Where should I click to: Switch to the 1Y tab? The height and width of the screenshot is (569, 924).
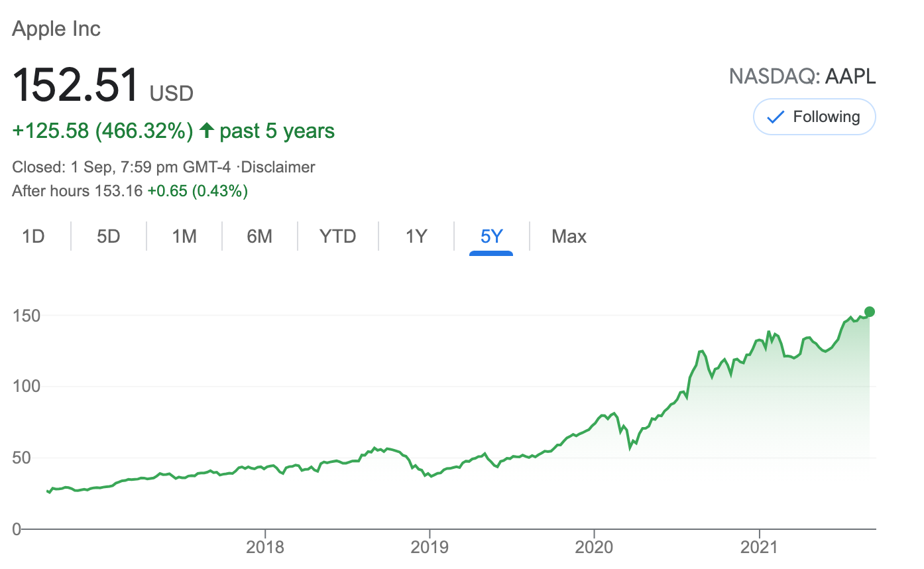pos(416,236)
